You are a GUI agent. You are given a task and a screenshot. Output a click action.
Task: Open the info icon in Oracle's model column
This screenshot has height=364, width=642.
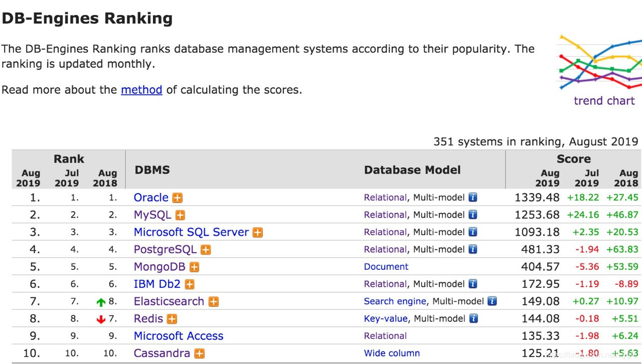[473, 198]
